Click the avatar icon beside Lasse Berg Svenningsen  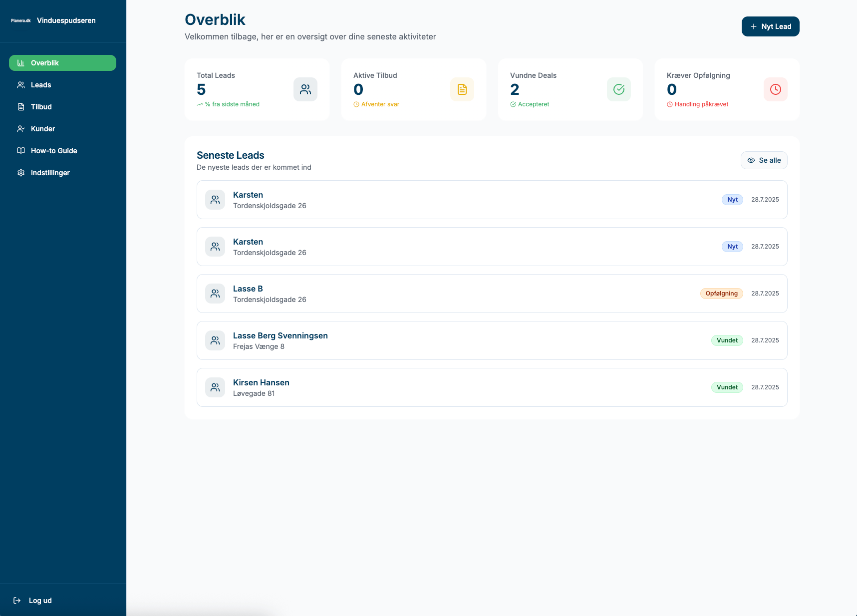pyautogui.click(x=215, y=340)
